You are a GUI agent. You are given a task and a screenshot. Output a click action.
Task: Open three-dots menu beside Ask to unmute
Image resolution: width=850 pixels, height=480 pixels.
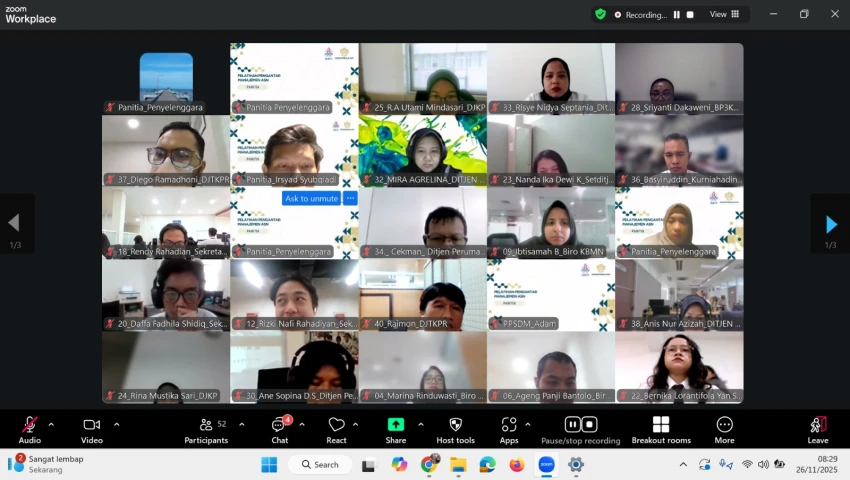coord(351,199)
